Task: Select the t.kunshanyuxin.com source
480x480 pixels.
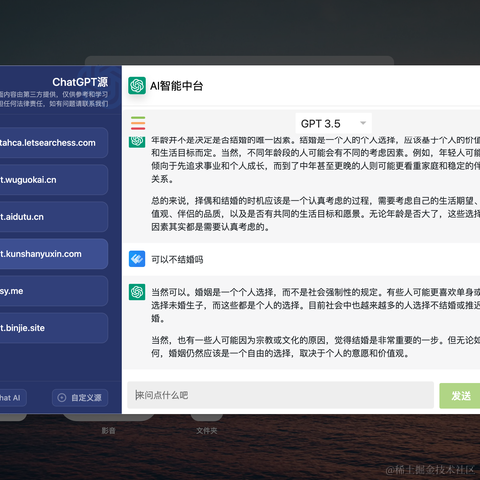Action: click(x=54, y=254)
